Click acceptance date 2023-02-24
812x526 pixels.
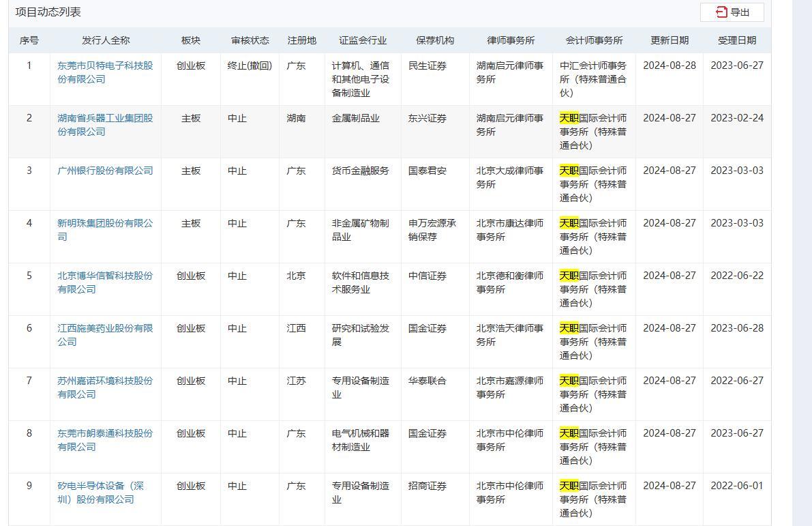pyautogui.click(x=737, y=118)
